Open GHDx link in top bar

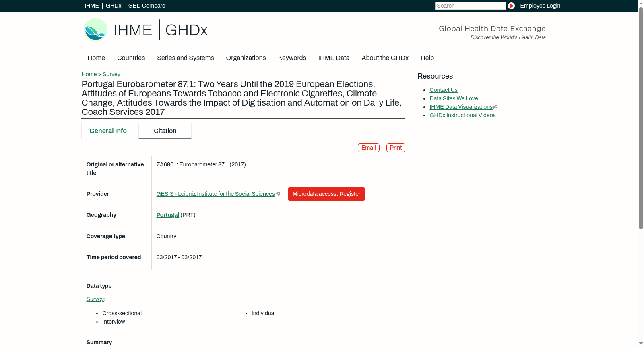click(x=114, y=6)
